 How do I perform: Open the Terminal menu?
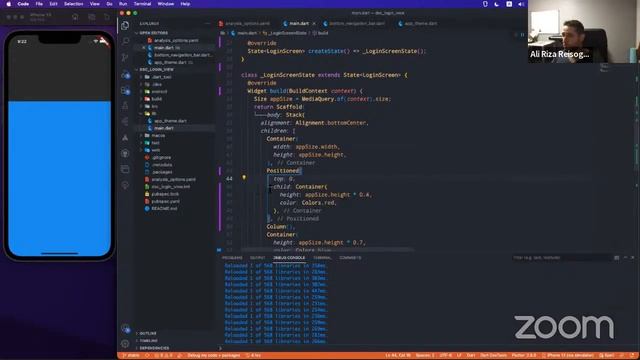click(142, 4)
